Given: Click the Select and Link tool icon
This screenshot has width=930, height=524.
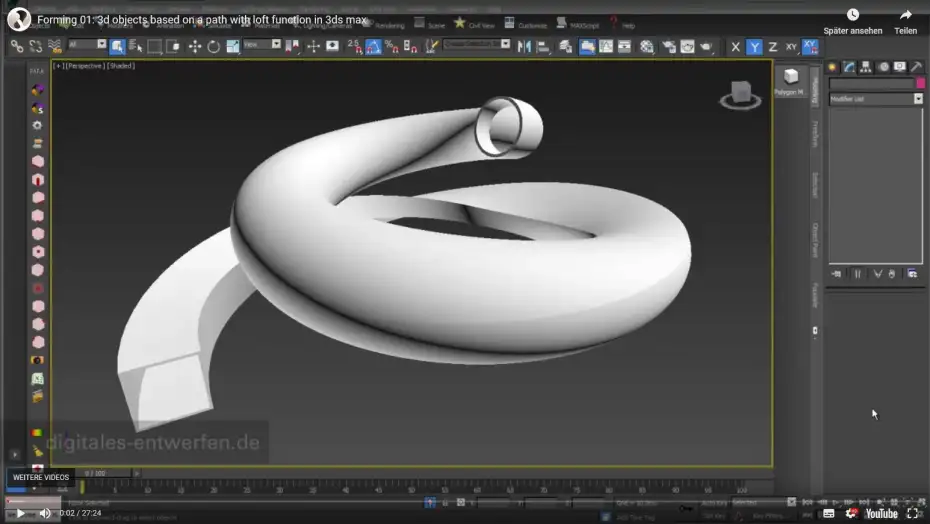Looking at the screenshot, I should [x=17, y=46].
